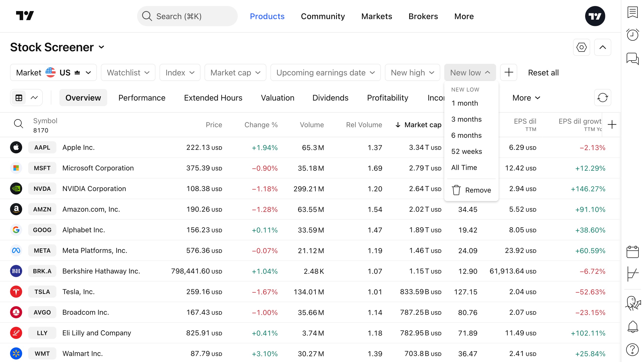
Task: Click the search input field
Action: point(187,16)
